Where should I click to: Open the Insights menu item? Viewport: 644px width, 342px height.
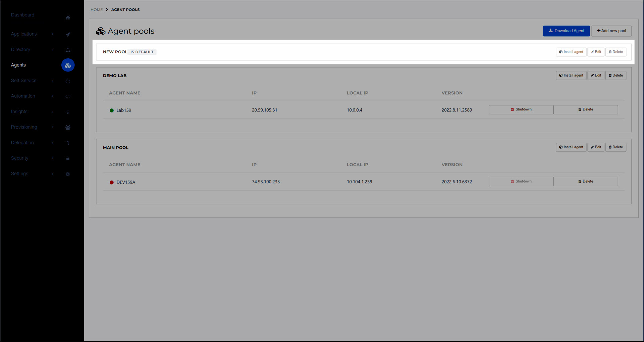coord(19,111)
